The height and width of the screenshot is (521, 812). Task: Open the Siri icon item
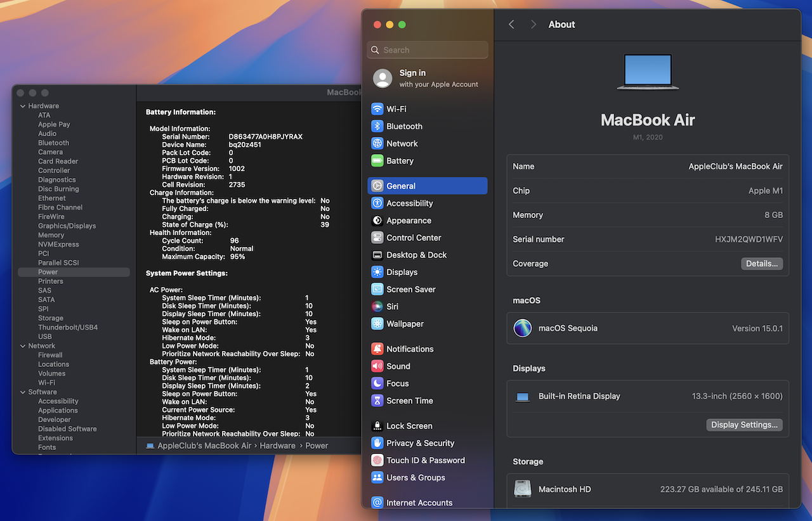pos(377,306)
